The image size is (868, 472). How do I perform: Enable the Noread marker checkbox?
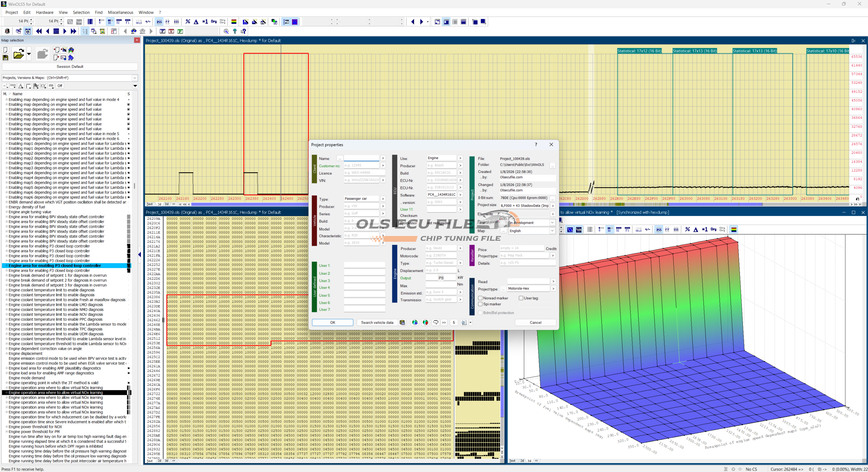480,298
